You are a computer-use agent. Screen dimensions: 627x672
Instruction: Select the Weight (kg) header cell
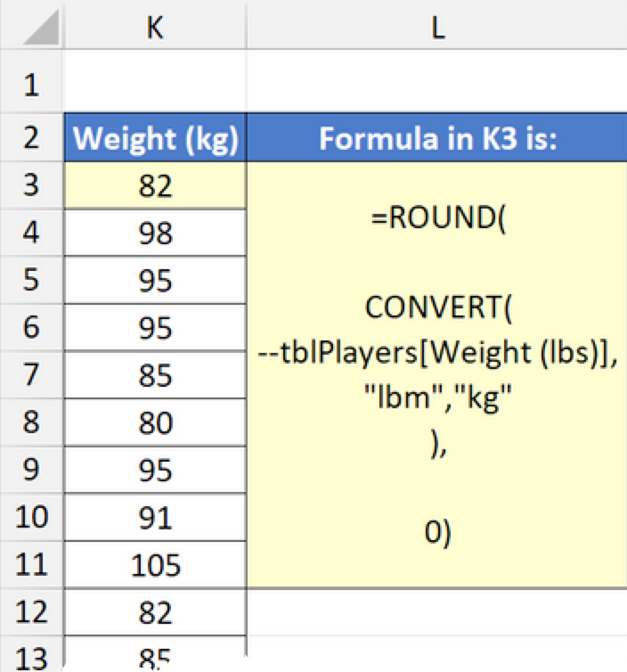coord(155,138)
